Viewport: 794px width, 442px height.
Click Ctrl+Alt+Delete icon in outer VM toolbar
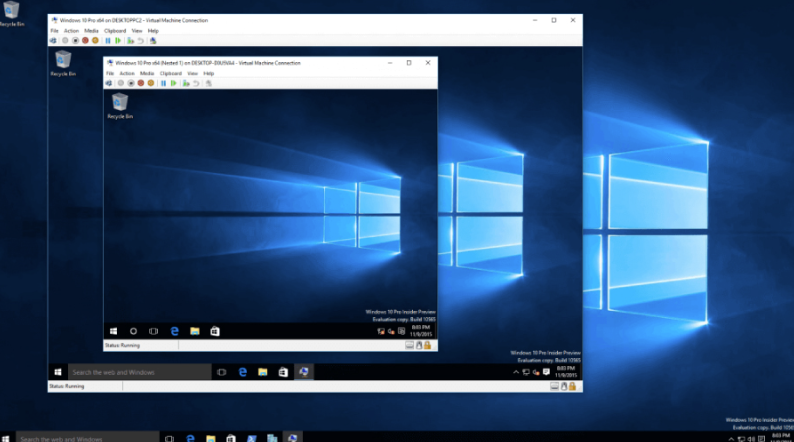click(x=53, y=41)
